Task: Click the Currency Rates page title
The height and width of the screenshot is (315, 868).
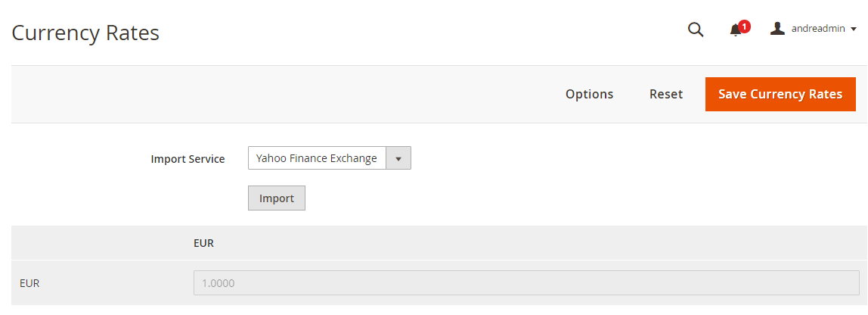Action: (85, 33)
